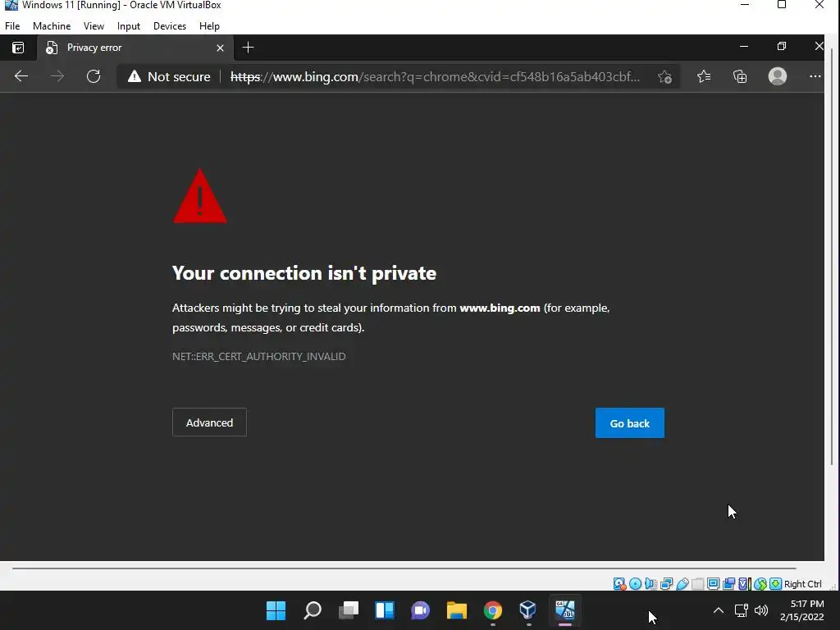Click the VirtualBox audio status icon
The image size is (840, 630).
pyautogui.click(x=651, y=584)
